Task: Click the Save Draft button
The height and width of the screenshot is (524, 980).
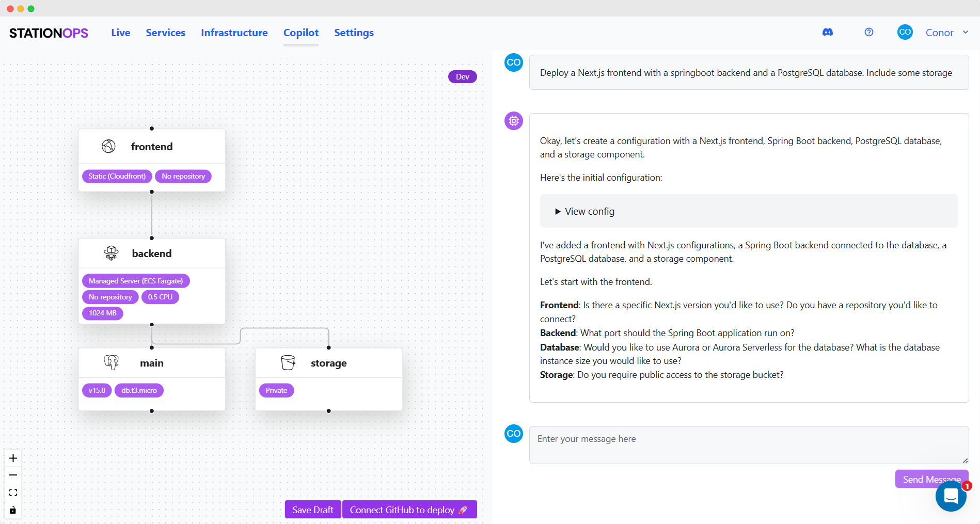Action: tap(313, 510)
